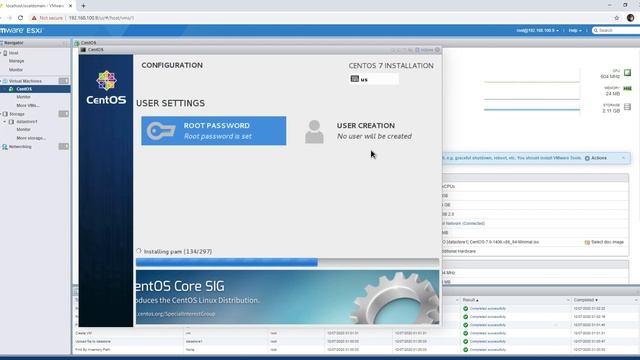Click the Select disc image link
640x360 pixels.
pos(607,242)
